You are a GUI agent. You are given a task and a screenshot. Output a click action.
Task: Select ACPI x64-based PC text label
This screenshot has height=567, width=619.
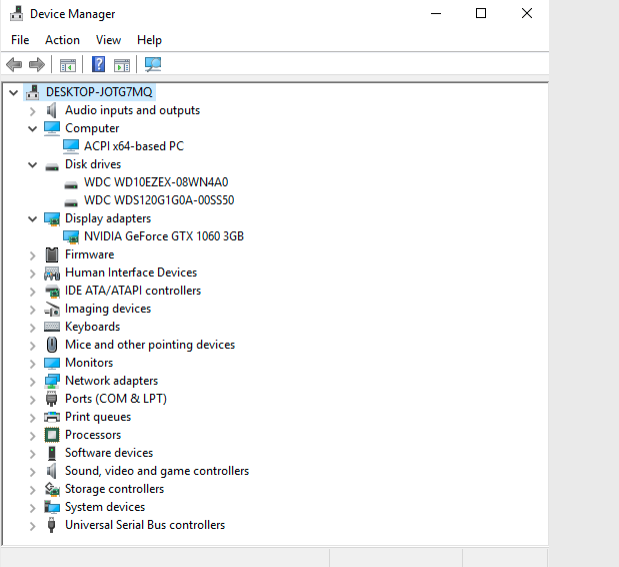pyautogui.click(x=134, y=146)
